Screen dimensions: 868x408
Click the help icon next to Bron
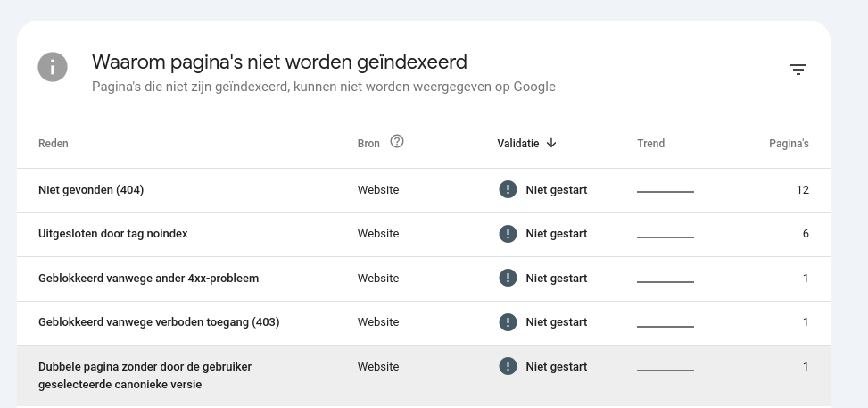coord(397,141)
